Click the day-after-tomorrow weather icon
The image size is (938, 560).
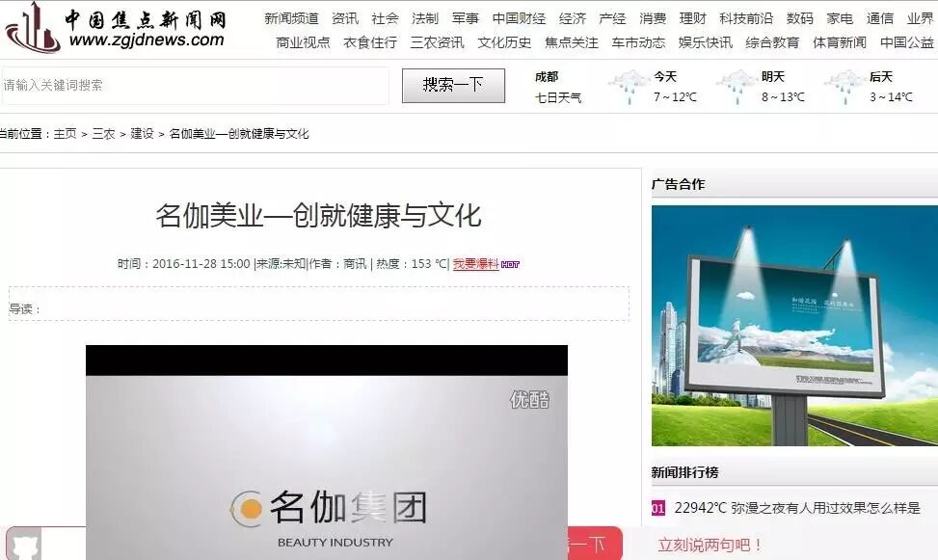point(844,87)
